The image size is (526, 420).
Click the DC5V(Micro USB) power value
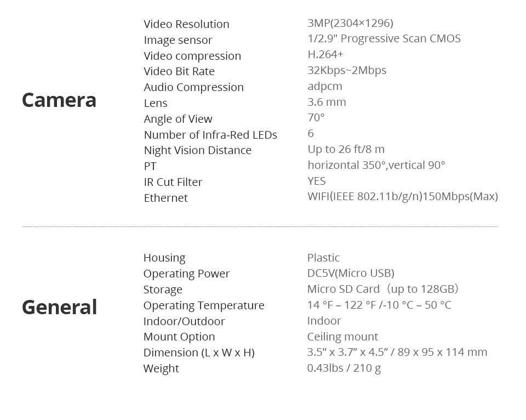(351, 273)
